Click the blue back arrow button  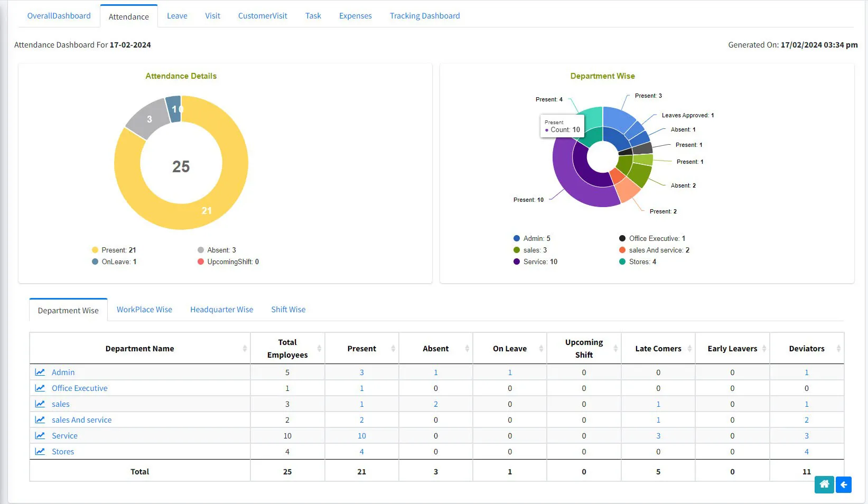(x=844, y=484)
